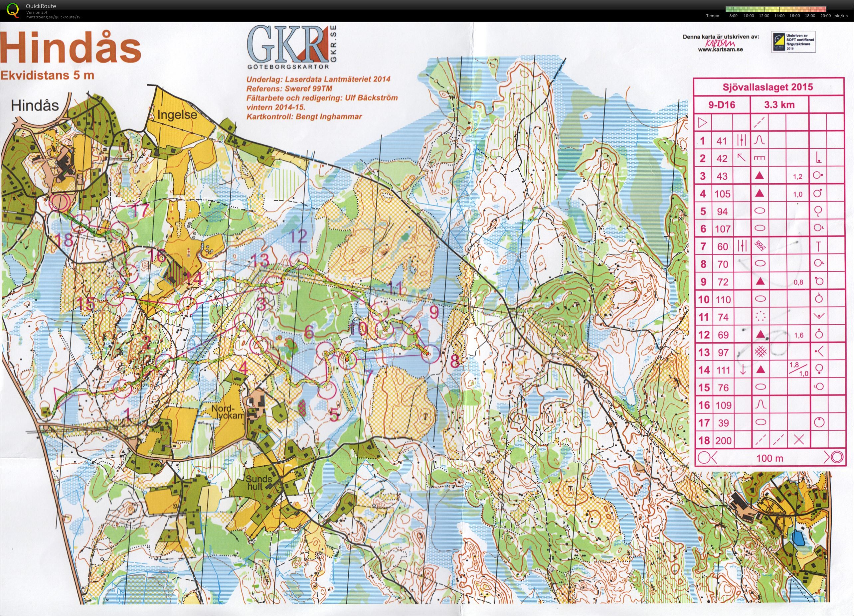Screen dimensions: 854x616
Task: Click the dotted circle symbol in row 11
Action: pyautogui.click(x=760, y=317)
